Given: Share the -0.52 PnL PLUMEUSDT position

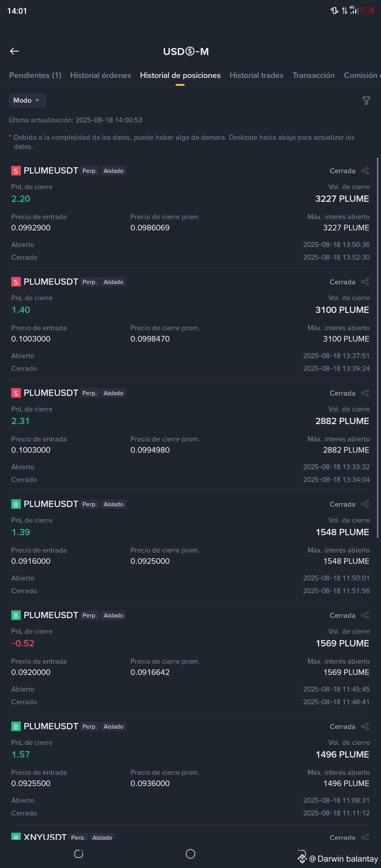Looking at the screenshot, I should pyautogui.click(x=365, y=615).
